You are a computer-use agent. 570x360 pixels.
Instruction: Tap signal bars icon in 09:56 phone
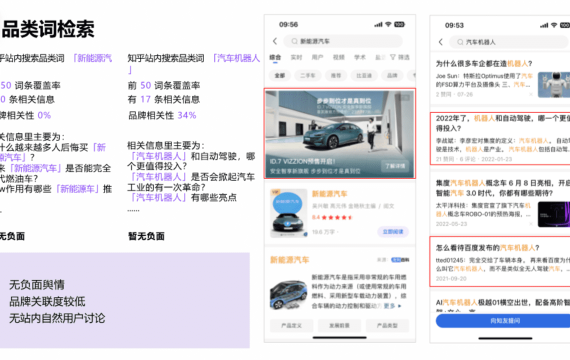[x=378, y=24]
